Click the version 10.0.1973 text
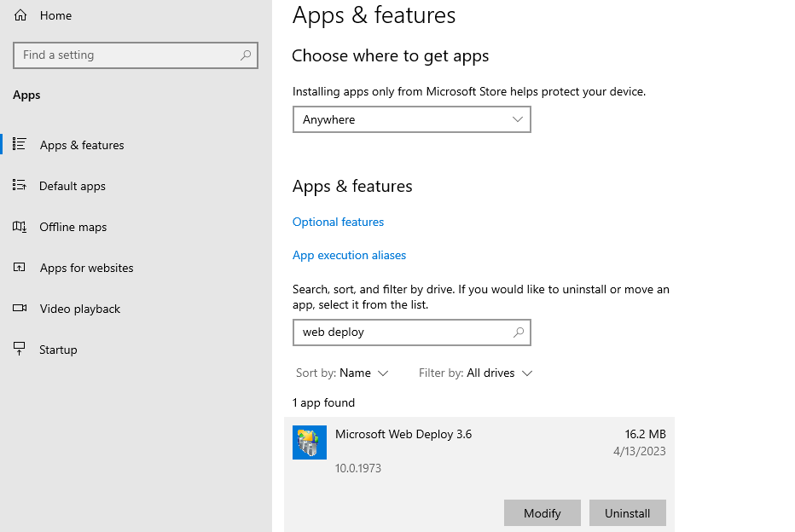Viewport: 795px width, 532px height. (358, 468)
